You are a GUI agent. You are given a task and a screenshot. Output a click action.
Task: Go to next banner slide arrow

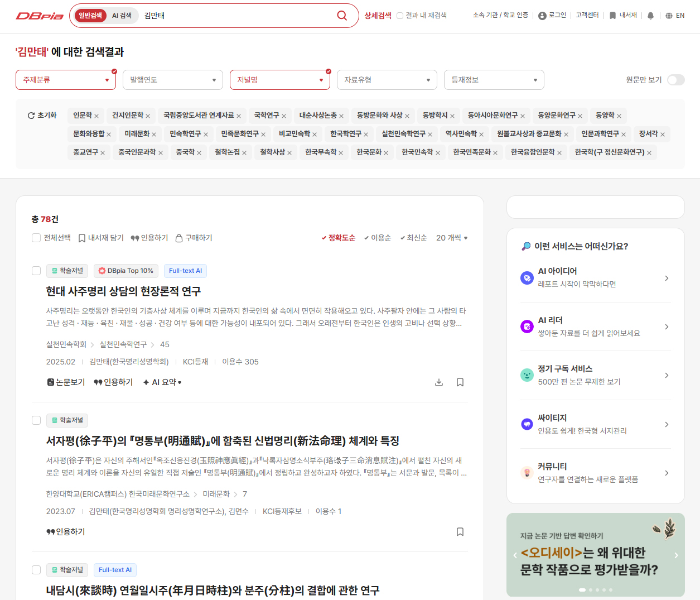pos(676,555)
